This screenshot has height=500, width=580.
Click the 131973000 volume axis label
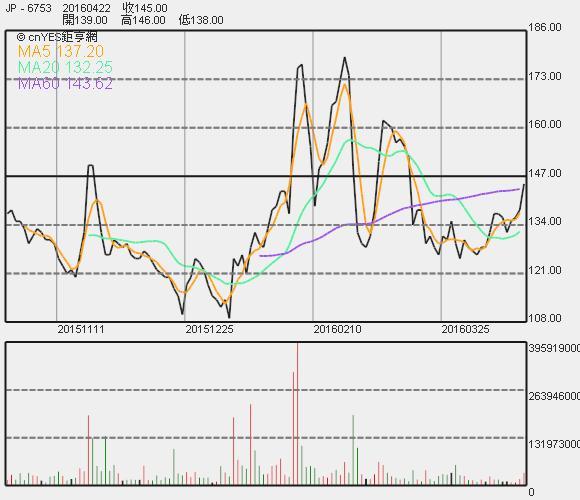click(x=554, y=444)
